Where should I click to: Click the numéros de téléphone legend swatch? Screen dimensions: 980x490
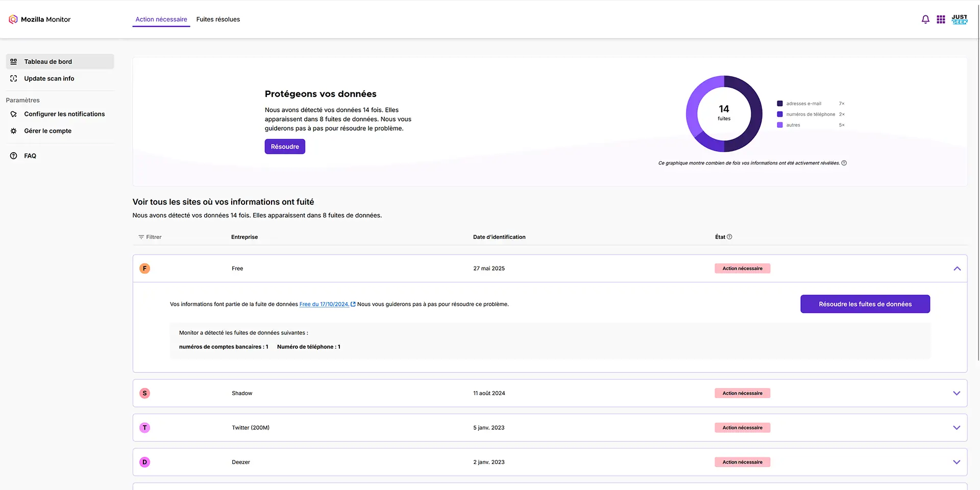coord(780,114)
